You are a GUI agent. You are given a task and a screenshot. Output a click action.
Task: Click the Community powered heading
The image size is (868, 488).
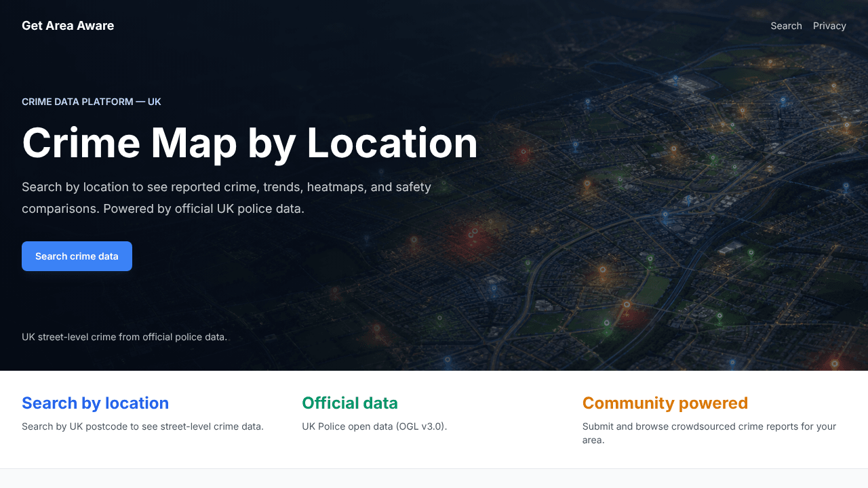click(665, 403)
